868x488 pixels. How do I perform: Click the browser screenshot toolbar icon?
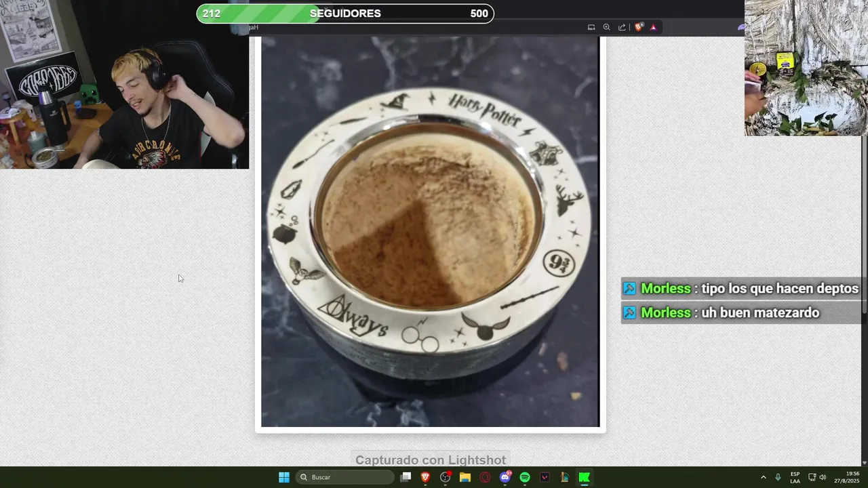591,27
